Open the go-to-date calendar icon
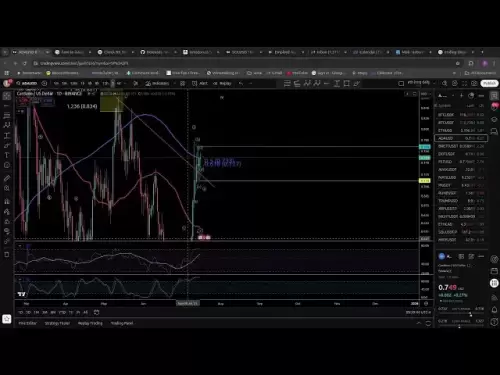 pos(96,312)
